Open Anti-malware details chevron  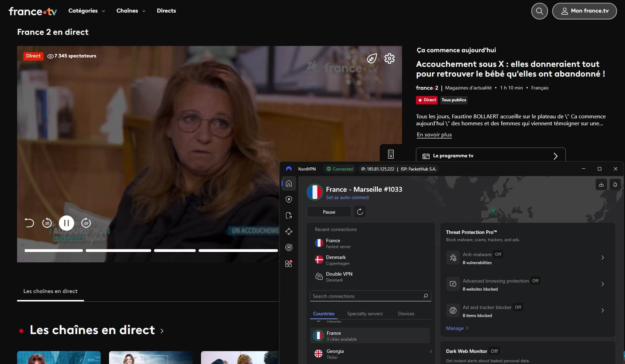click(603, 258)
